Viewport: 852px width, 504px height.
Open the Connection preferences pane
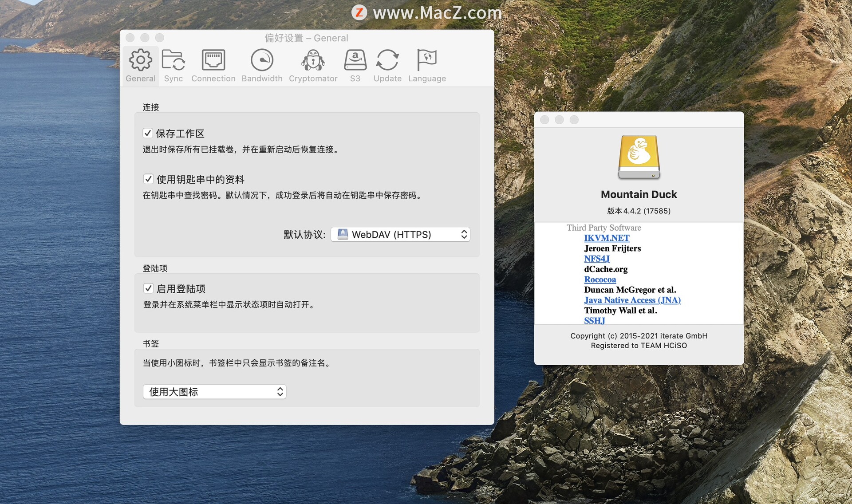[213, 66]
